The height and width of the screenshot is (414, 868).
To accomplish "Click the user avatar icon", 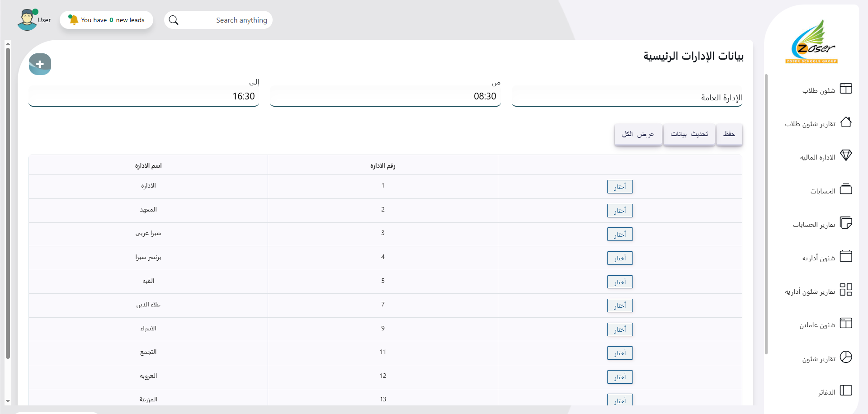I will tap(27, 20).
